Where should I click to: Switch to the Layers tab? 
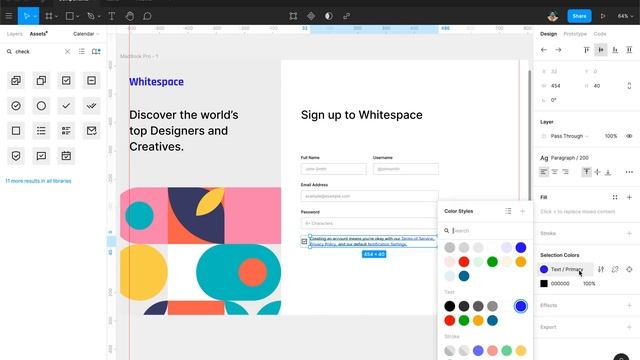coord(15,34)
